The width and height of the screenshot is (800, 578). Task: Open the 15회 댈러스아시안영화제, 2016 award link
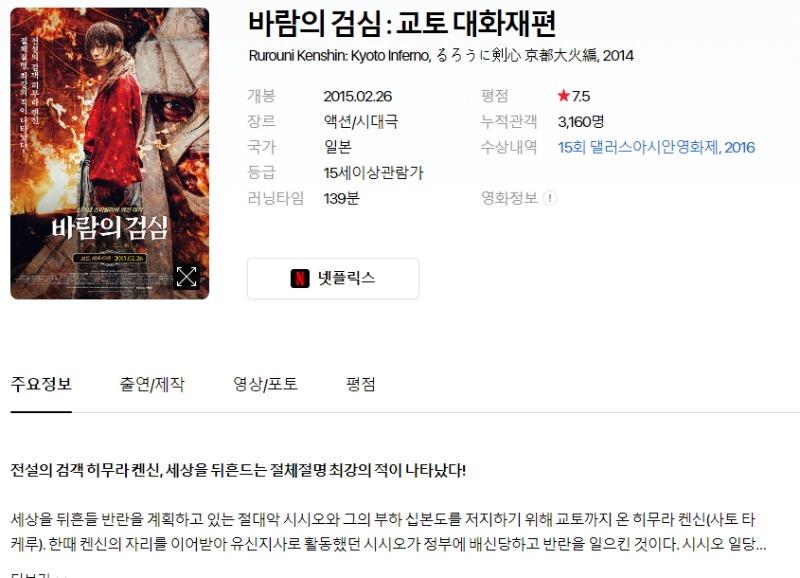pyautogui.click(x=656, y=147)
